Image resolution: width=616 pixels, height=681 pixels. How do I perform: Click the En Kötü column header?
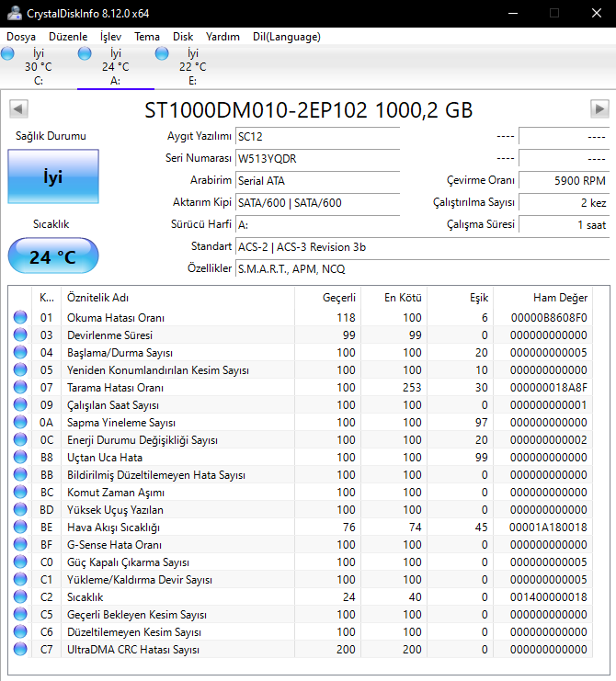point(394,298)
